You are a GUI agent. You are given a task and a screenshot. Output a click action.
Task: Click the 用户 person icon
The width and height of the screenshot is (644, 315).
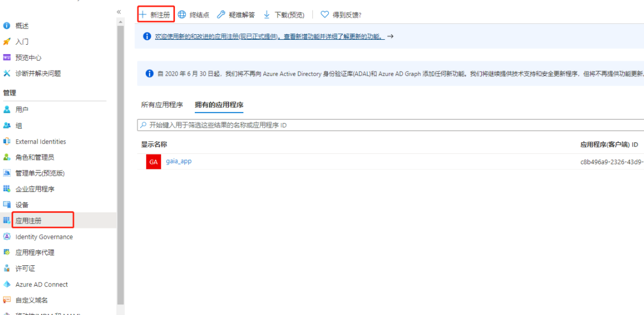[x=6, y=110]
